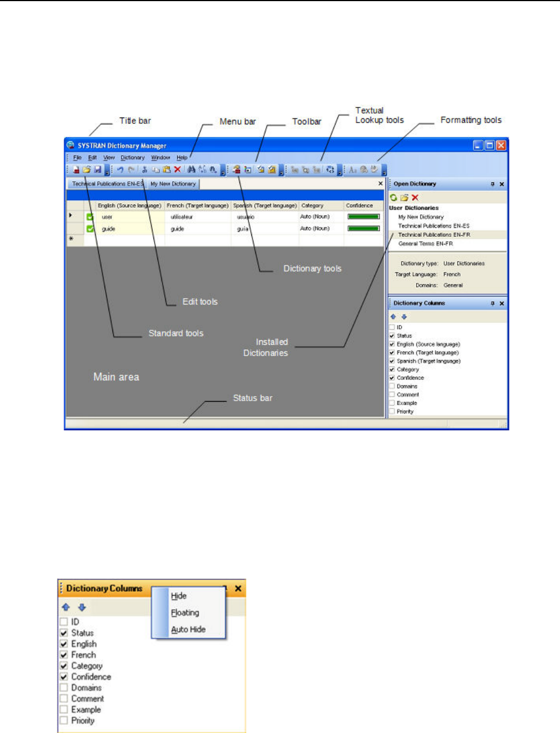This screenshot has width=560, height=733.
Task: Open the View menu
Action: 109,158
